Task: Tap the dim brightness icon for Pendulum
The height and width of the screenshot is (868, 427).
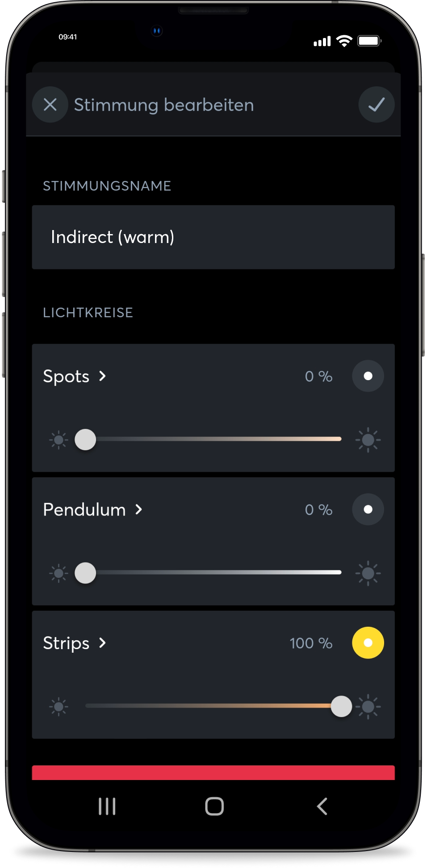Action: [x=59, y=573]
